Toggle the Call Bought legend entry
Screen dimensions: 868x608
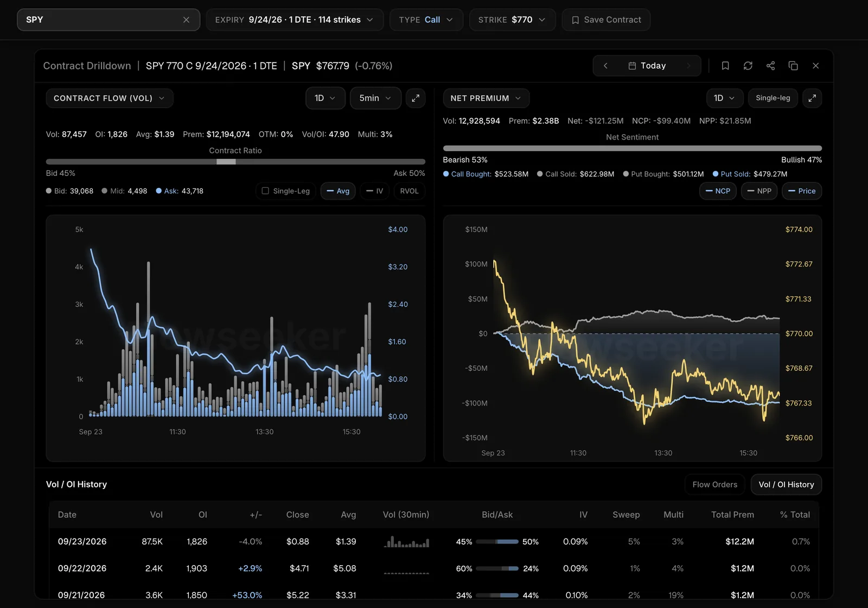click(x=486, y=174)
